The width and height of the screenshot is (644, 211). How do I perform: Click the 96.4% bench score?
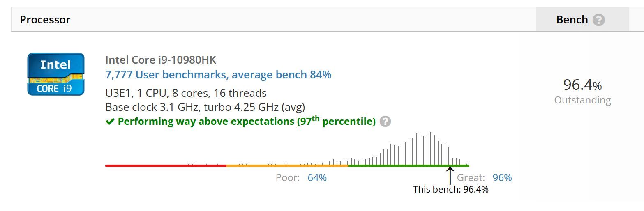(x=582, y=85)
